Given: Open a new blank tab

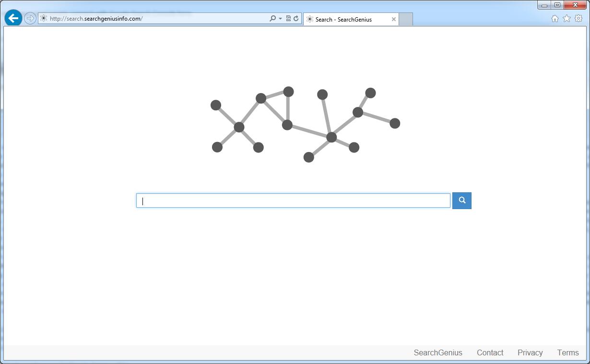Looking at the screenshot, I should (406, 19).
